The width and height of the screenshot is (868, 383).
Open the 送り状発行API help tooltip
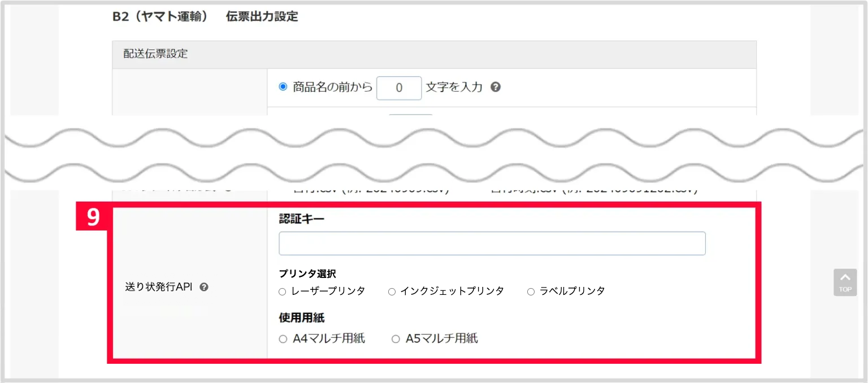205,287
